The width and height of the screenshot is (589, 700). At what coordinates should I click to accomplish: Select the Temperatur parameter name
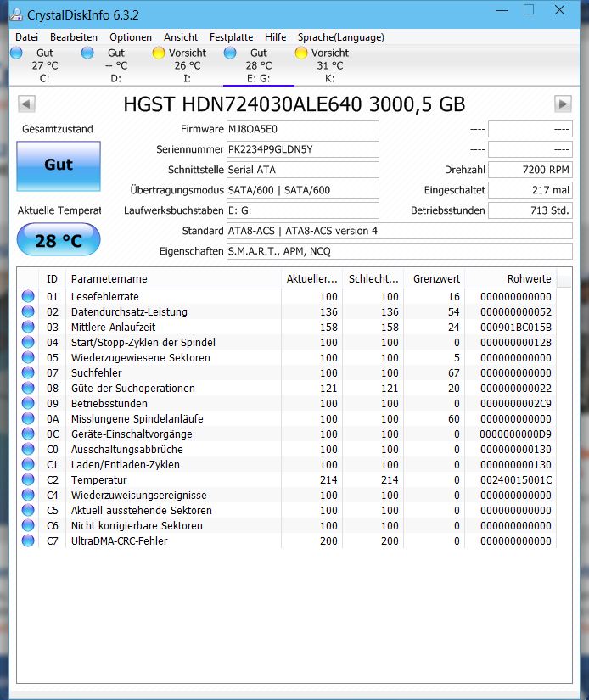pyautogui.click(x=99, y=480)
